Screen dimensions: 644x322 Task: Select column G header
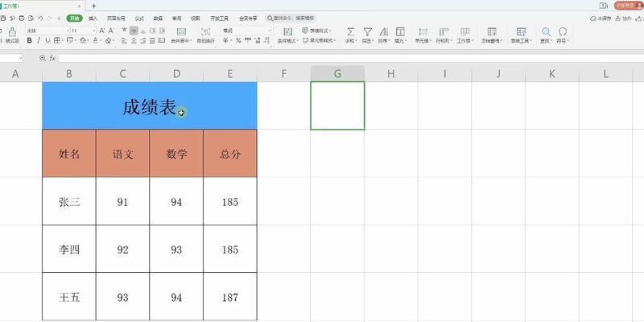pyautogui.click(x=337, y=73)
